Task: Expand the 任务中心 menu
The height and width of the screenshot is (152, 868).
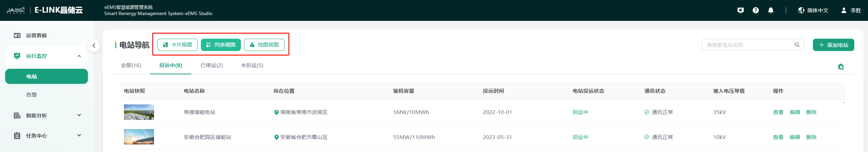Action: click(x=79, y=136)
